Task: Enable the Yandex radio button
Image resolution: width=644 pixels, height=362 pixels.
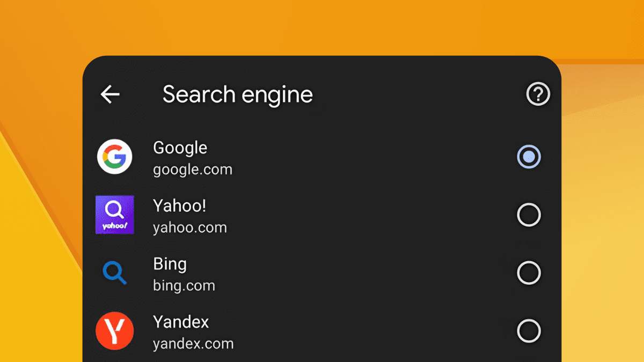Action: (x=529, y=330)
